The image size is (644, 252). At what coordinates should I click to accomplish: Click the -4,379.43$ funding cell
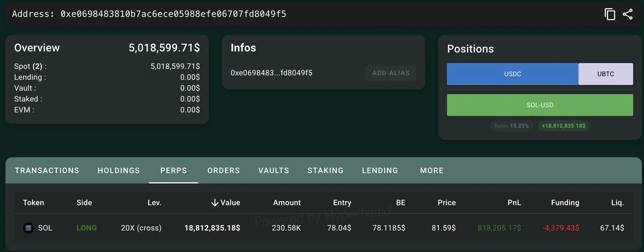coord(561,228)
